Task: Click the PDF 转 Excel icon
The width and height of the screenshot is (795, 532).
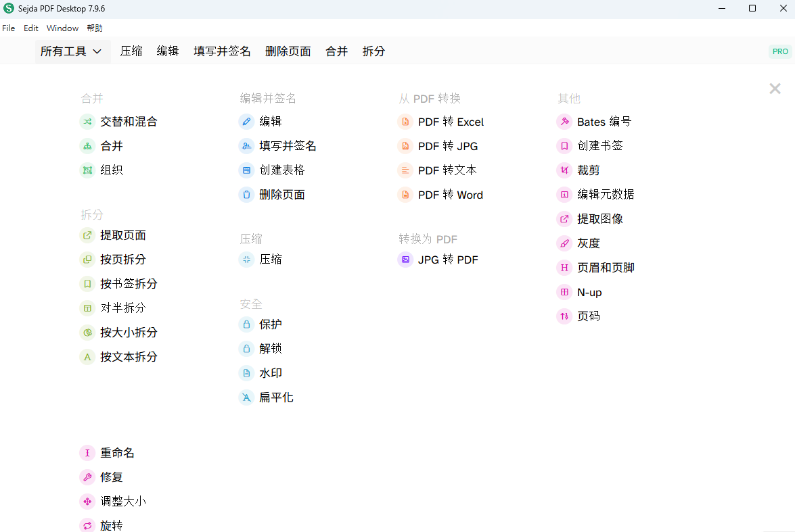Action: [x=405, y=122]
